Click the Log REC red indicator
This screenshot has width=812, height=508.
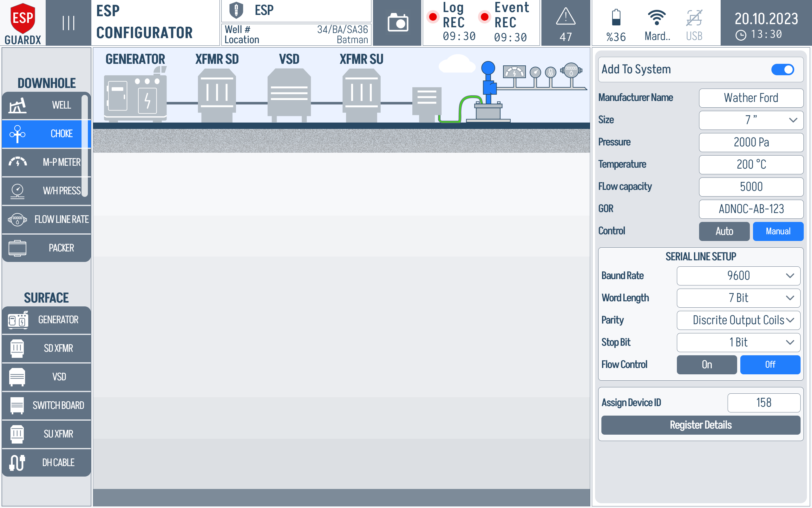pos(433,16)
